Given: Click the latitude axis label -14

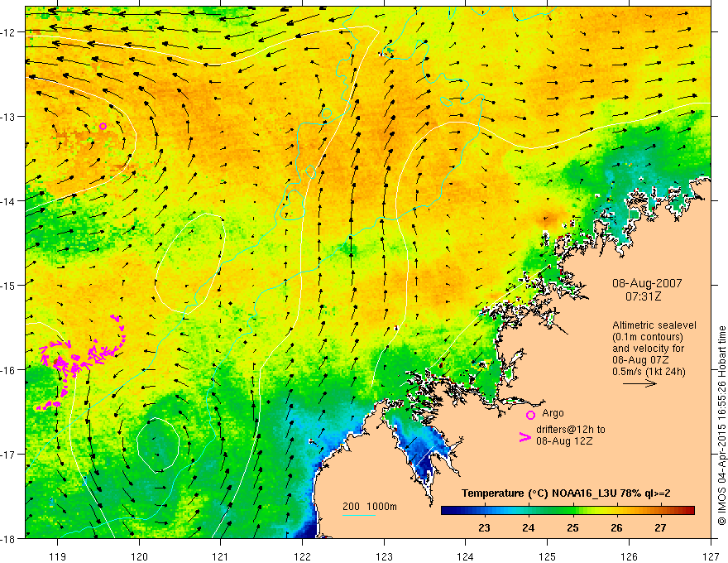Looking at the screenshot, I should point(8,201).
